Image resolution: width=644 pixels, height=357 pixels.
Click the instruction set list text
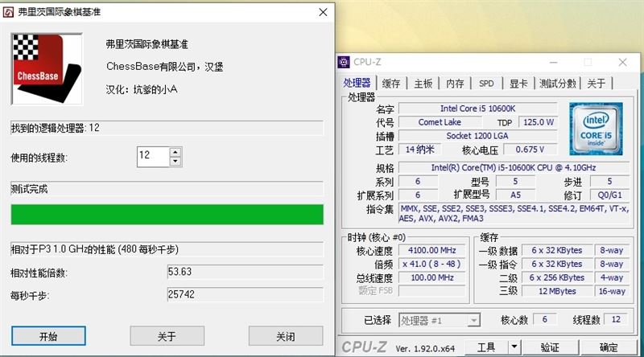(514, 213)
